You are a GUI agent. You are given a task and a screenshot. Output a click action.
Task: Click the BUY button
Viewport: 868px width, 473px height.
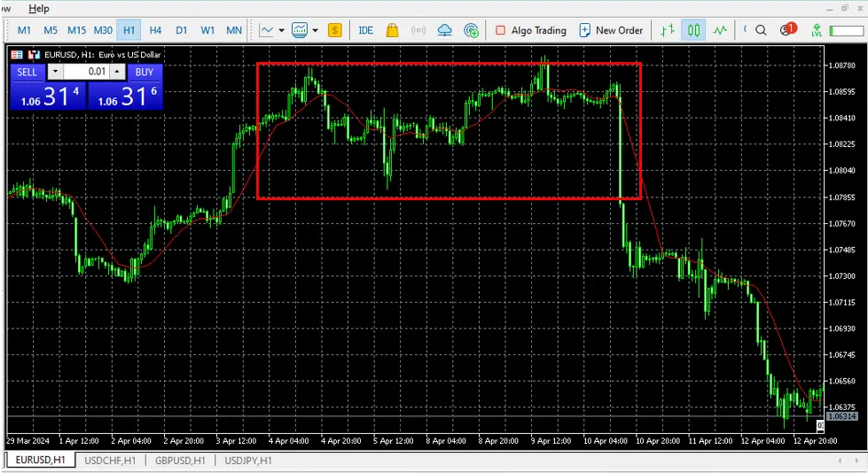tap(145, 72)
